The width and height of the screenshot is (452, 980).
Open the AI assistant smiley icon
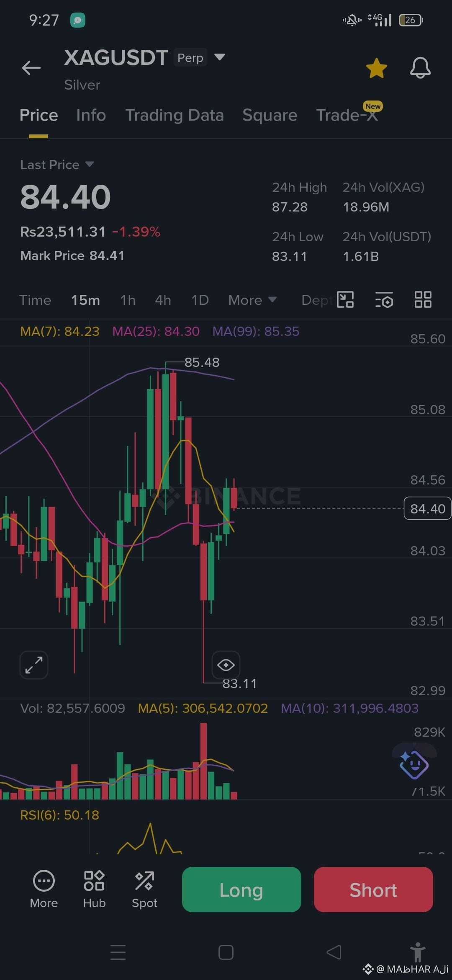[413, 765]
